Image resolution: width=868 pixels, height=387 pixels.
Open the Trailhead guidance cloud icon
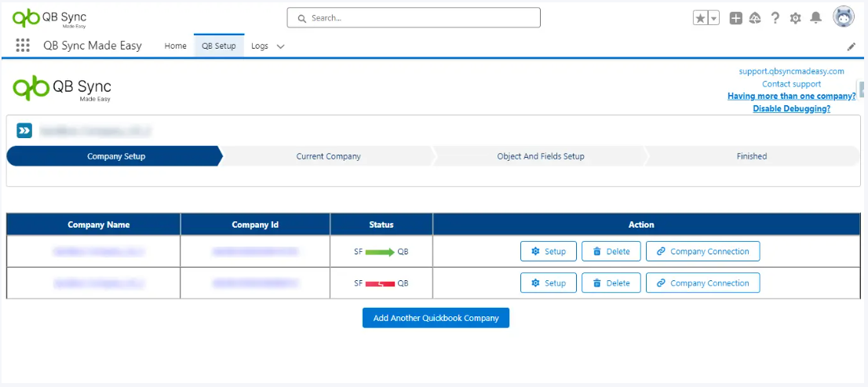point(755,18)
